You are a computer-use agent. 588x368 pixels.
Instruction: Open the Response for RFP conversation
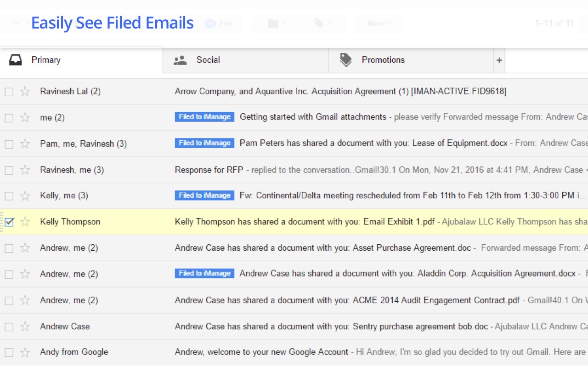click(x=208, y=169)
